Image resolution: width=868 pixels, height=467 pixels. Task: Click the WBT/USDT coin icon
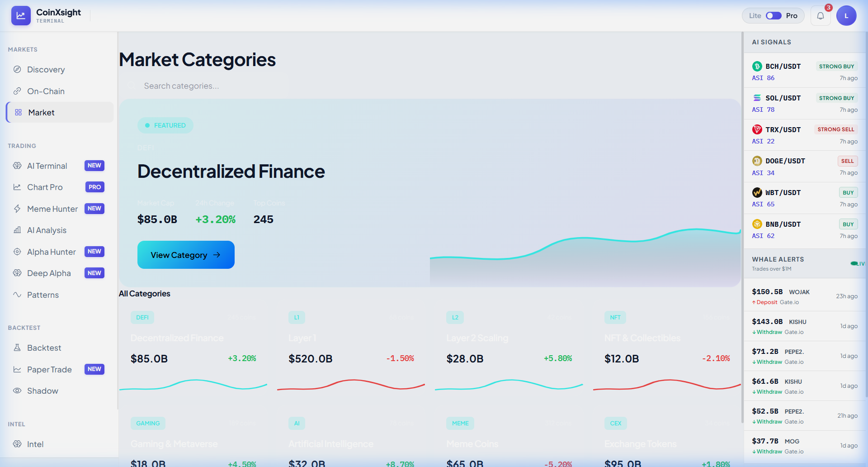(x=757, y=192)
